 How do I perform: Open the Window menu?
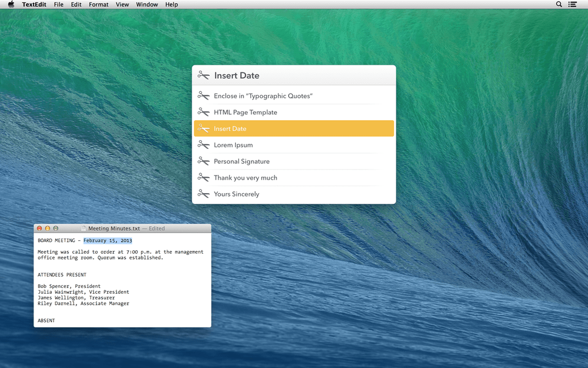pyautogui.click(x=147, y=5)
